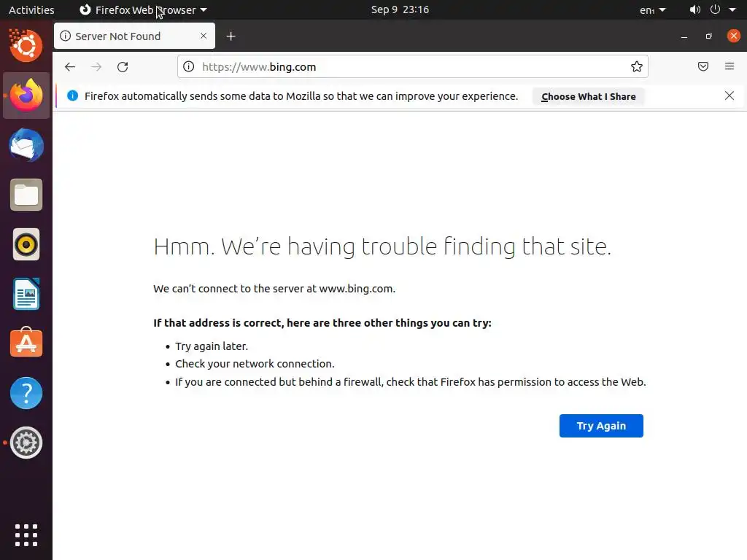Open Thunderbird Mail from dock
The width and height of the screenshot is (747, 560).
tap(26, 145)
